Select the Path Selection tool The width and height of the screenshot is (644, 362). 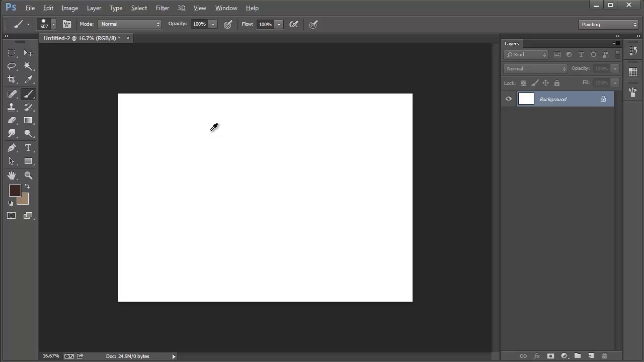[12, 161]
